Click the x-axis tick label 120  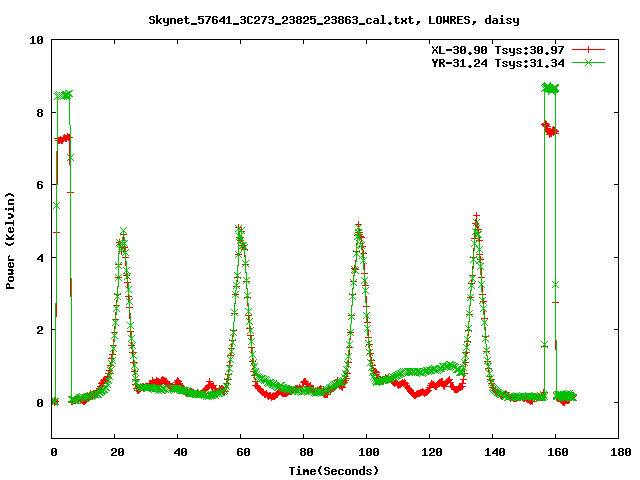432,452
